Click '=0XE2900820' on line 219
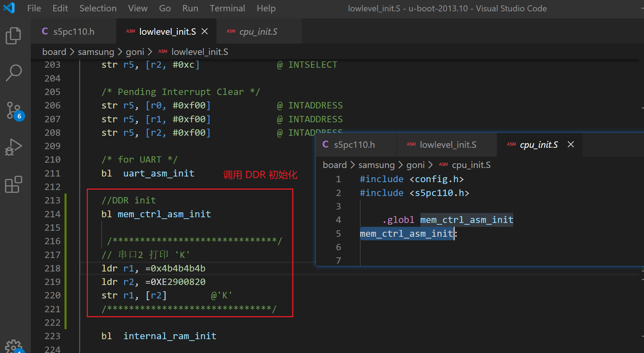The height and width of the screenshot is (353, 644). 175,282
